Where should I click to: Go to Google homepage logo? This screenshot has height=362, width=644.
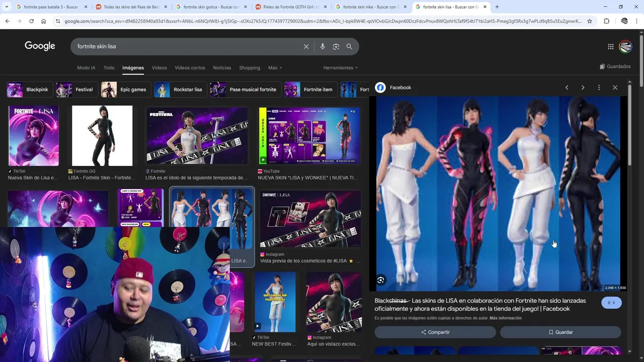(x=40, y=46)
